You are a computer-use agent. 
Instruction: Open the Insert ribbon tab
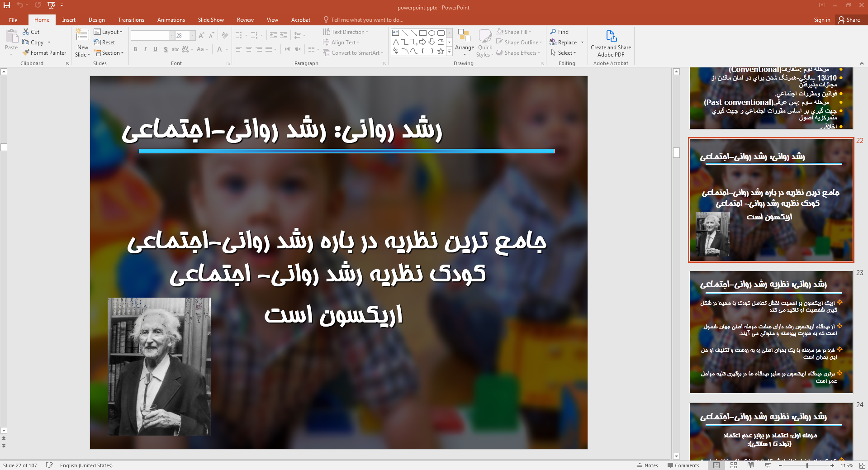click(x=69, y=20)
